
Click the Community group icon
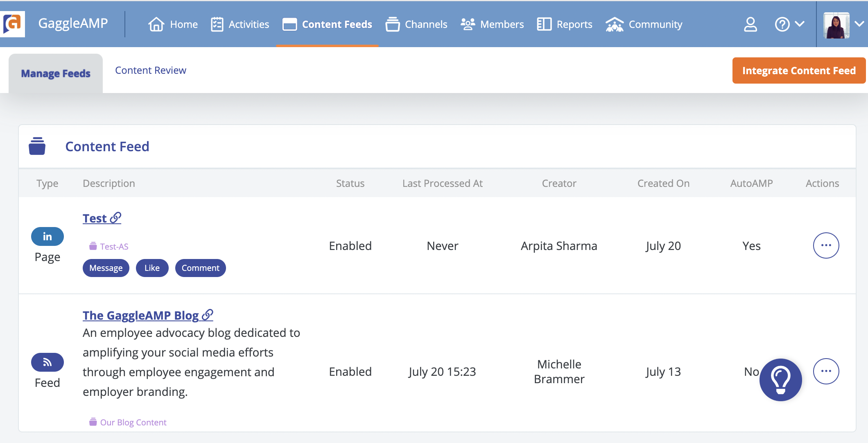pos(615,24)
